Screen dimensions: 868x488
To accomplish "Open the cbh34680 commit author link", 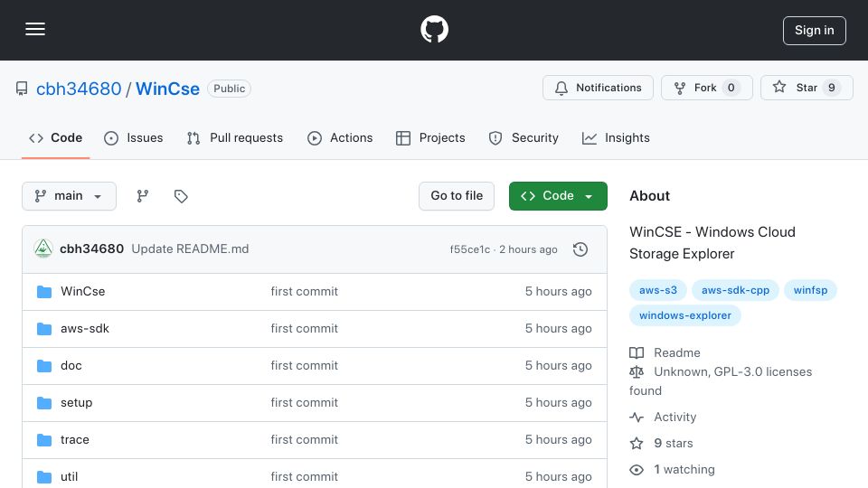I will (x=92, y=249).
